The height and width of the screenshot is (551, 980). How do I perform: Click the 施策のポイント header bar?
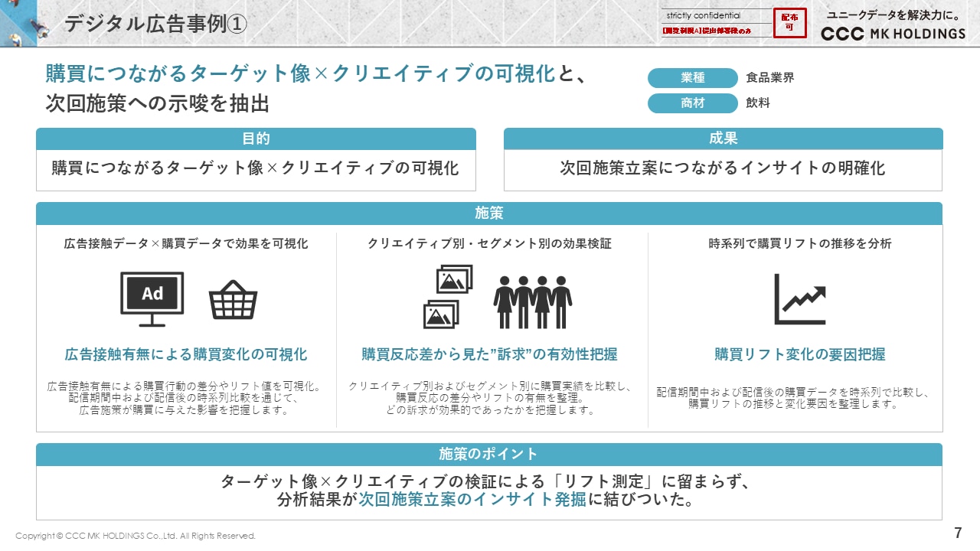[x=488, y=454]
